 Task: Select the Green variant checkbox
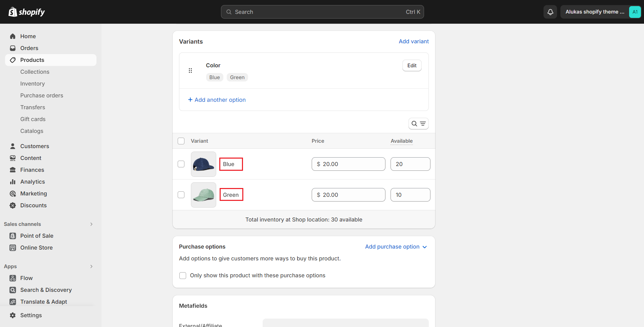click(181, 195)
